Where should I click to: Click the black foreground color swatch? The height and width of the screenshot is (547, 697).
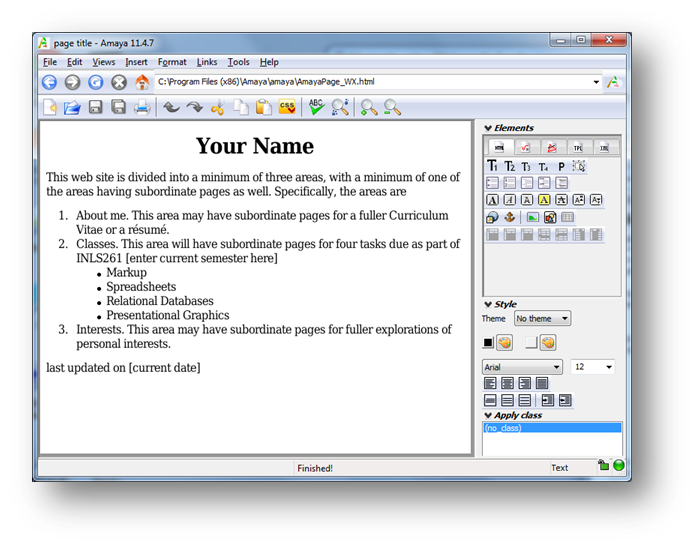(x=488, y=343)
